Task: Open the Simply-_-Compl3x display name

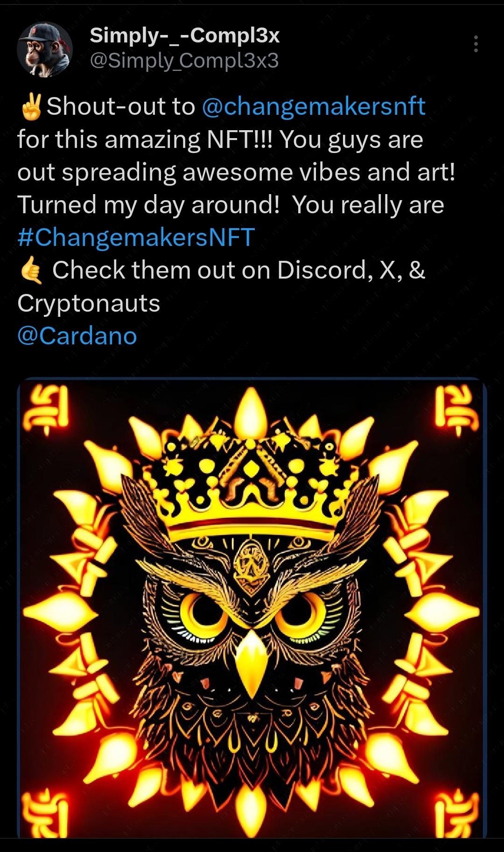Action: pyautogui.click(x=185, y=35)
